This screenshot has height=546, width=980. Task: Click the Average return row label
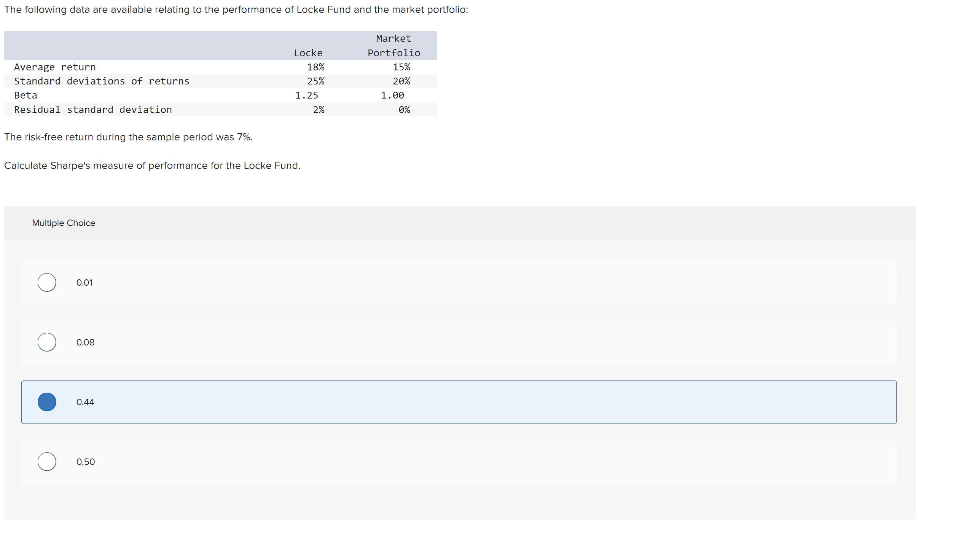pyautogui.click(x=55, y=67)
